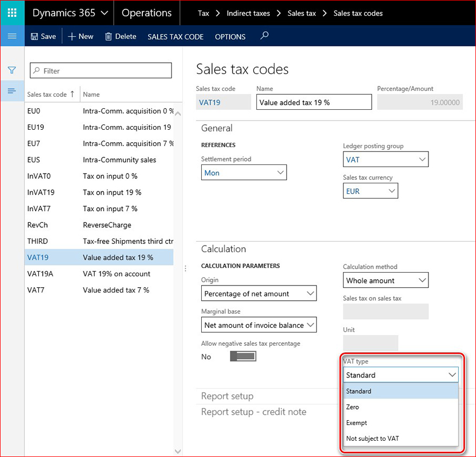This screenshot has width=476, height=457.
Task: Click the Name field with Value added tax
Action: coord(314,102)
